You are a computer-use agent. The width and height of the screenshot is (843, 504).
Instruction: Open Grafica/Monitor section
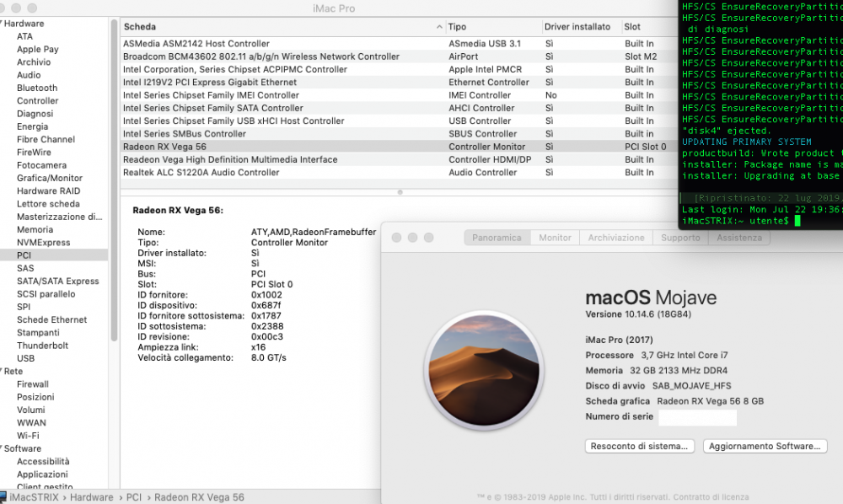coord(50,179)
